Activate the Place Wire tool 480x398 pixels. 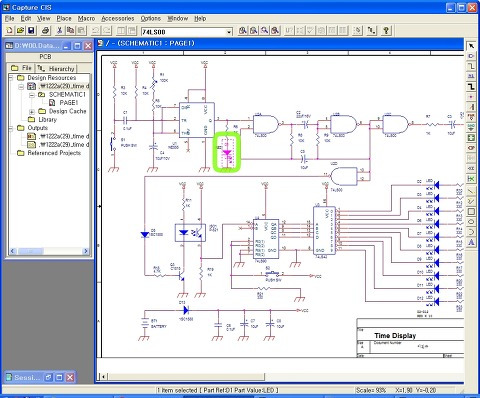[x=471, y=66]
